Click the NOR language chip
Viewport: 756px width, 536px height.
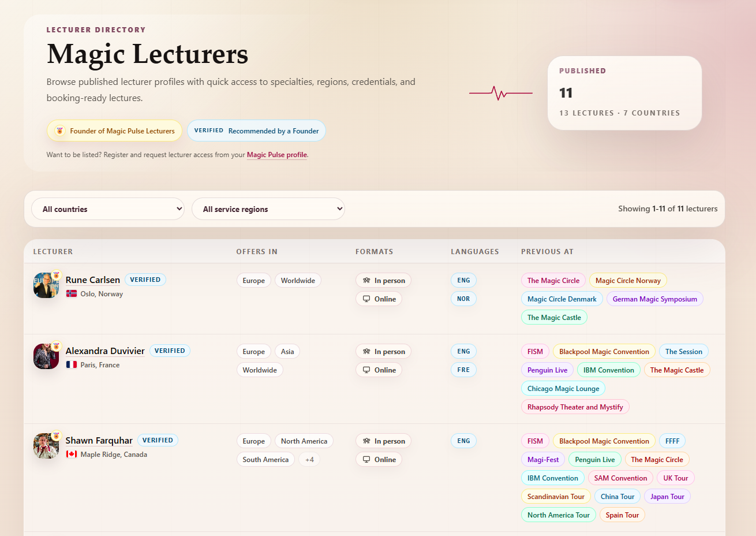pyautogui.click(x=463, y=299)
